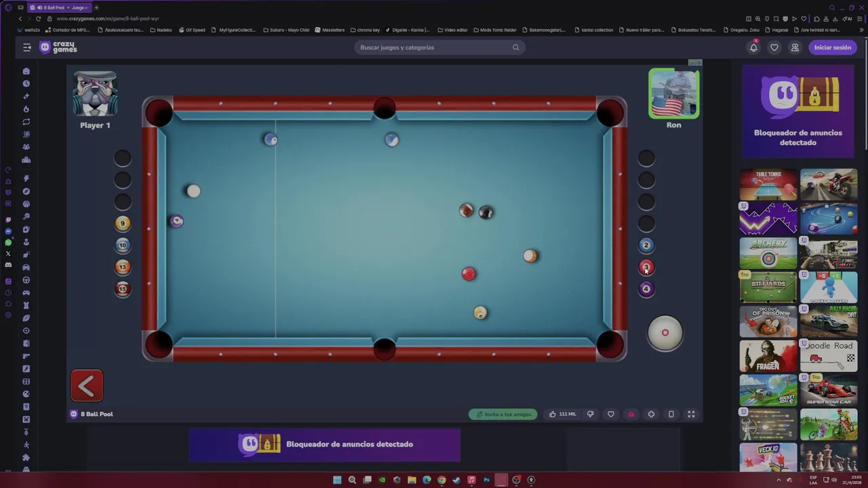Click the Player 1 bulldog avatar
The height and width of the screenshot is (488, 868).
point(96,94)
